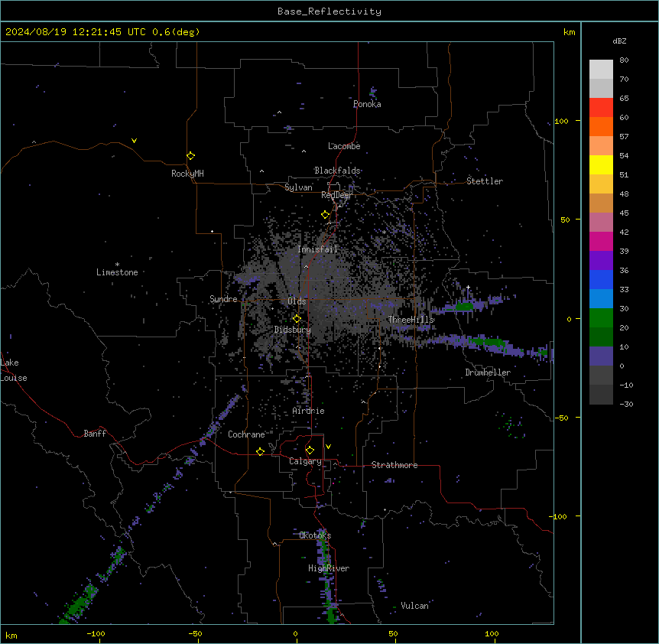Click the Banff label
The width and height of the screenshot is (659, 644).
coord(95,434)
